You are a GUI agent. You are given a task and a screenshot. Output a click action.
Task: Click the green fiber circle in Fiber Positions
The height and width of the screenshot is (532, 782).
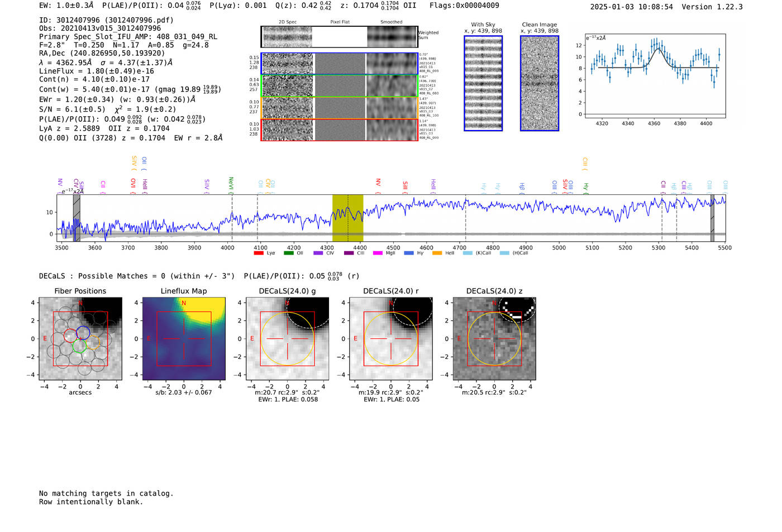(79, 346)
